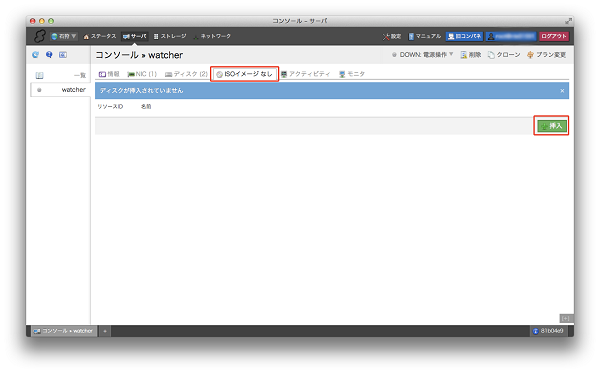Click the green 挿入 insert button
Viewport: 600px width, 373px height.
click(552, 126)
